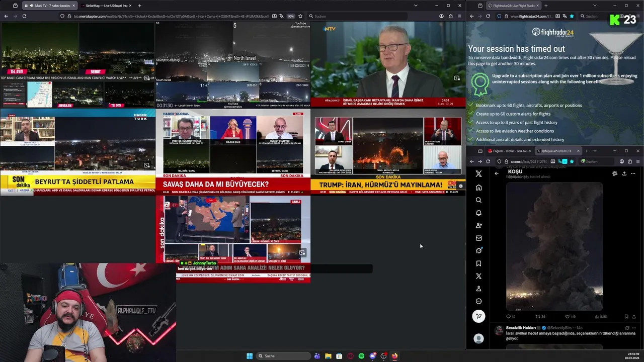List all tabs in the X window
This screenshot has width=644, height=362.
tap(595, 151)
